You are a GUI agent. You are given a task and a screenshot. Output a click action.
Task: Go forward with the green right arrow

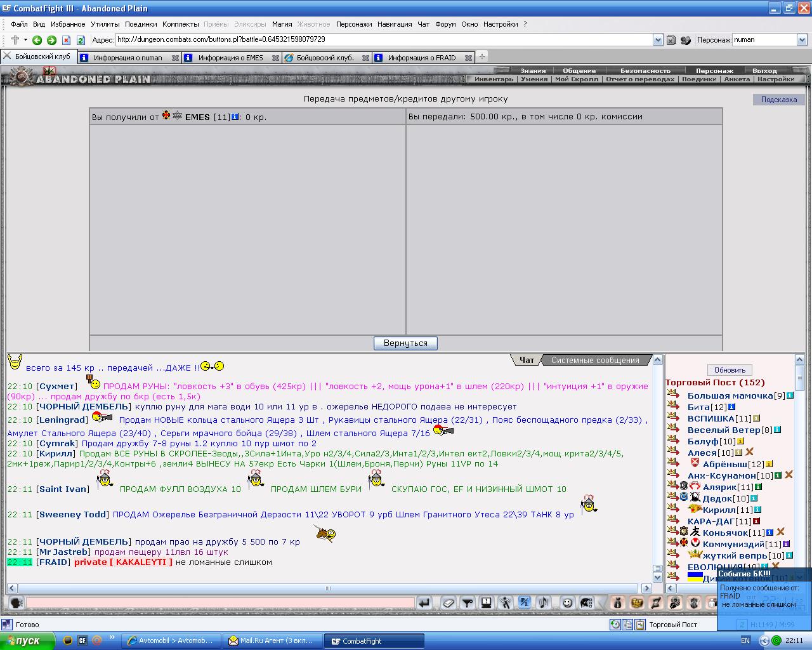pos(51,40)
